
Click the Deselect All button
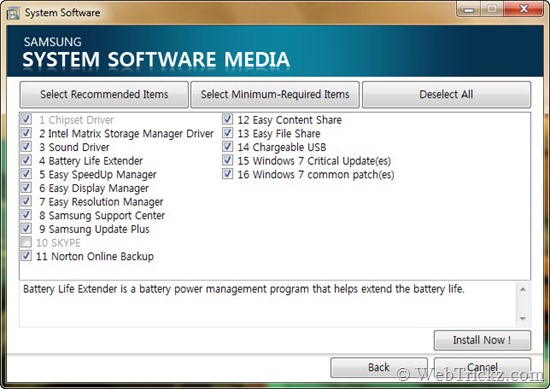446,94
